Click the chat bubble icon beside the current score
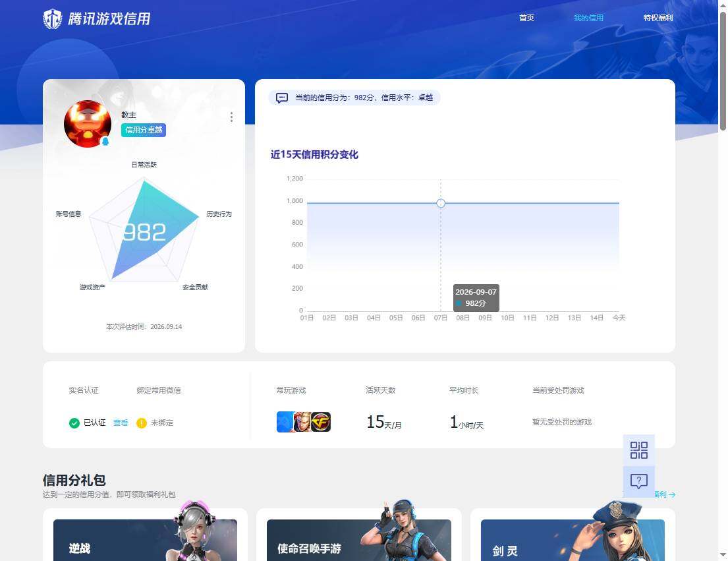Image resolution: width=728 pixels, height=561 pixels. pyautogui.click(x=282, y=98)
